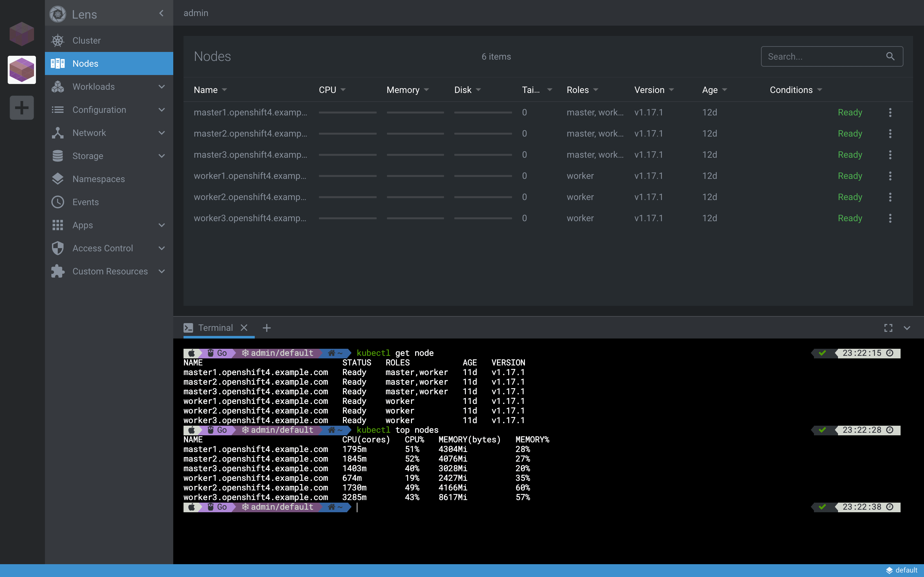Screen dimensions: 924x577
Task: Go to the Events page
Action: pyautogui.click(x=86, y=202)
